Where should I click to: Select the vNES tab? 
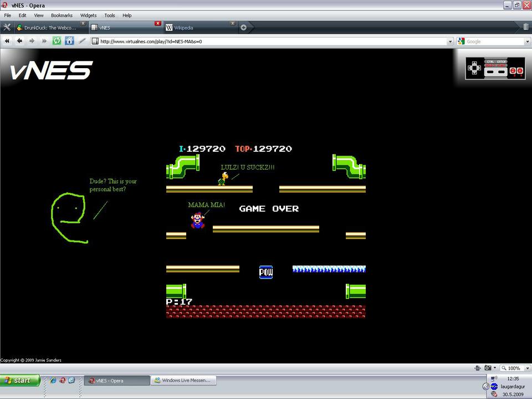click(x=125, y=28)
